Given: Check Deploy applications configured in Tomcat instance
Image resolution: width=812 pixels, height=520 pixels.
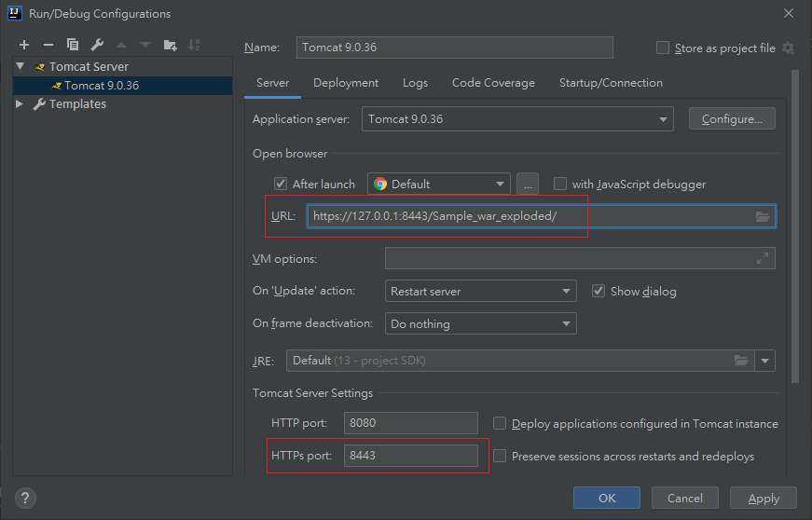Looking at the screenshot, I should tap(499, 423).
